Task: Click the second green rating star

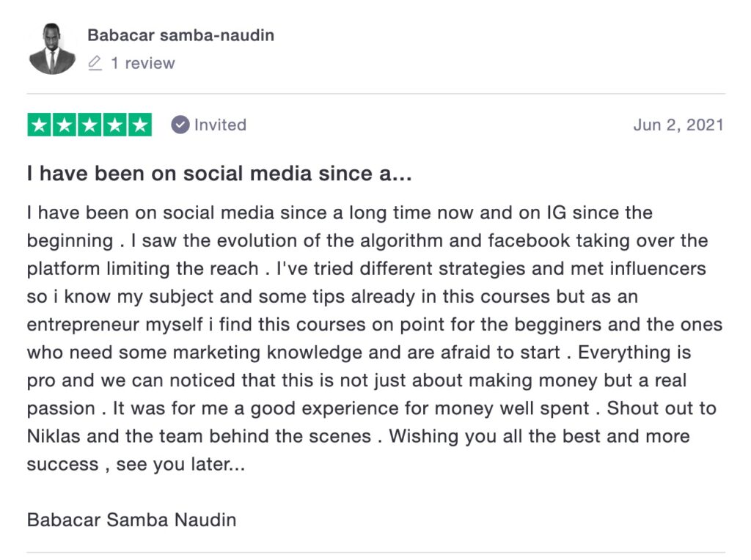Action: (65, 125)
